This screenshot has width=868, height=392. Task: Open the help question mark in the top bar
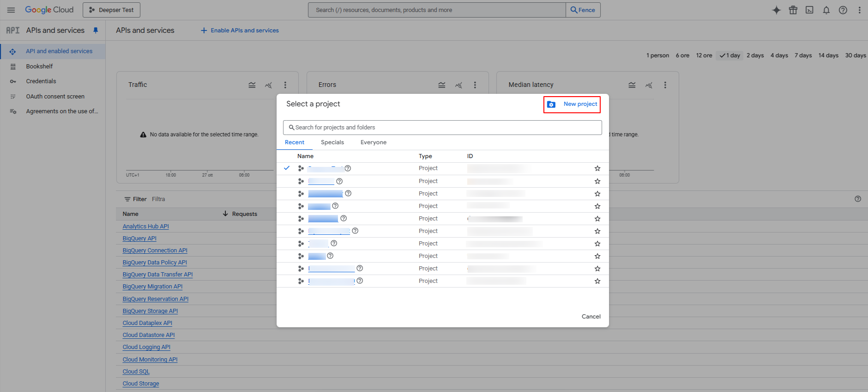tap(843, 10)
